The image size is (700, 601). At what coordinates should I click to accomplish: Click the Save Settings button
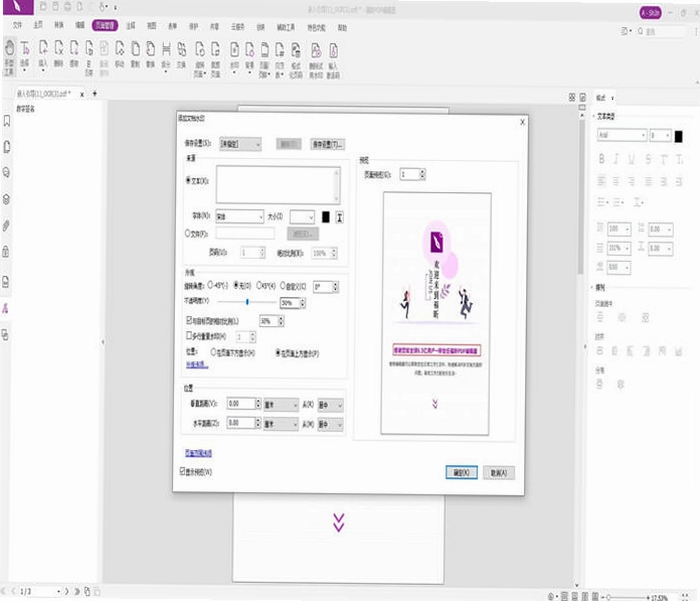[328, 144]
